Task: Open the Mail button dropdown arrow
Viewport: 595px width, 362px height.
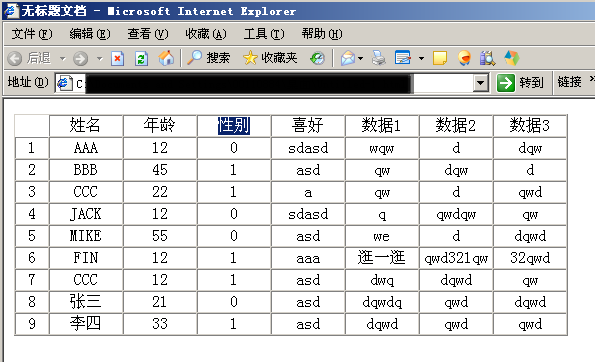Action: (360, 58)
